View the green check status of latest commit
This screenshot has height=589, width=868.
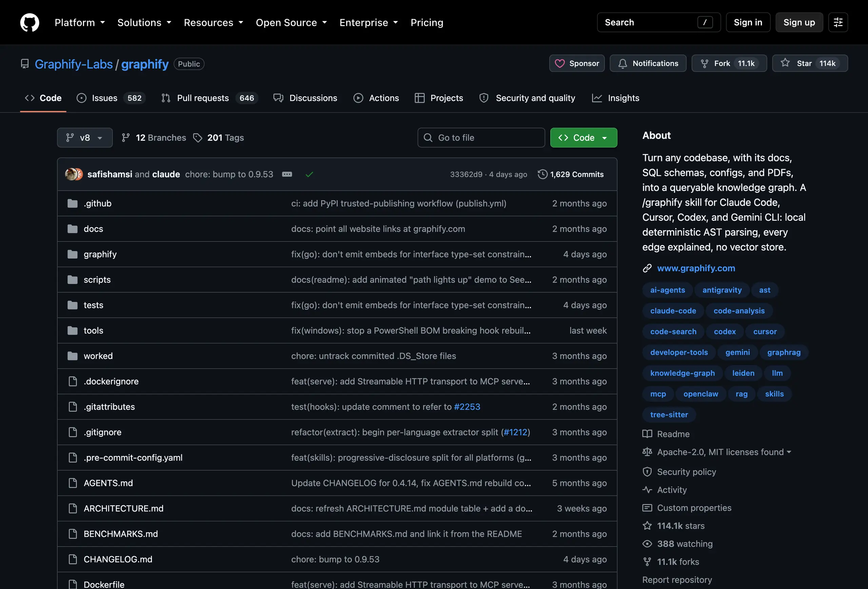[309, 174]
